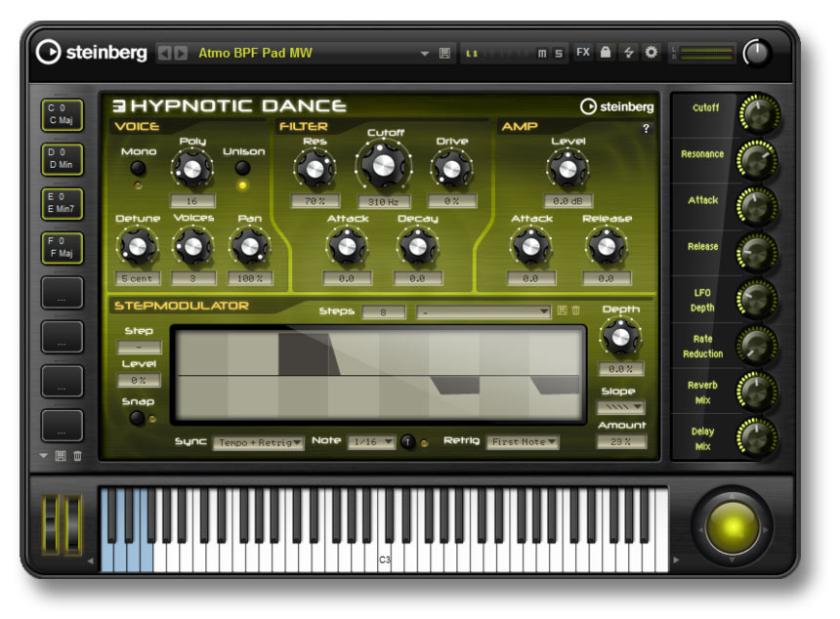Screen dimensions: 840x619
Task: Click the Cutoff value field showing 310 Hz
Action: 384,202
